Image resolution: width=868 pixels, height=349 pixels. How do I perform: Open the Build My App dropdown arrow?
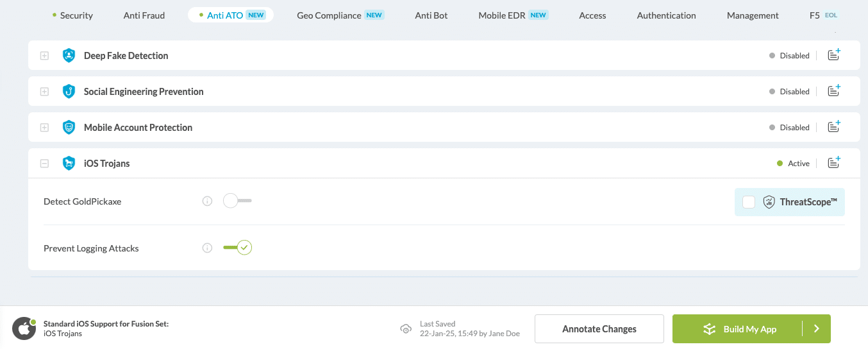coord(816,329)
